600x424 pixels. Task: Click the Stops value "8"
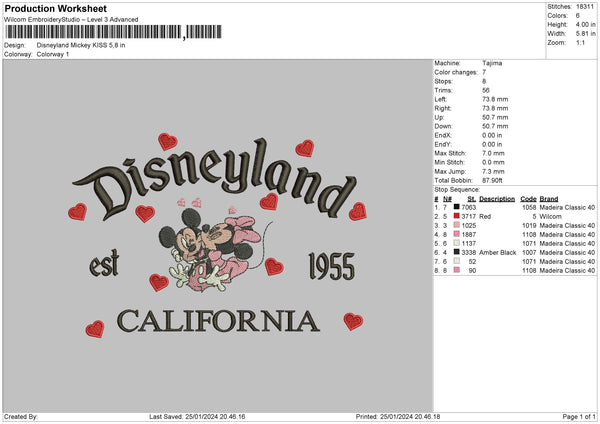coord(484,81)
